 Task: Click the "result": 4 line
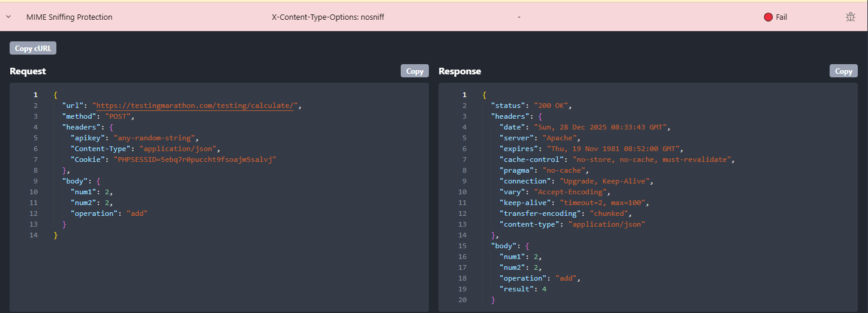click(x=522, y=289)
